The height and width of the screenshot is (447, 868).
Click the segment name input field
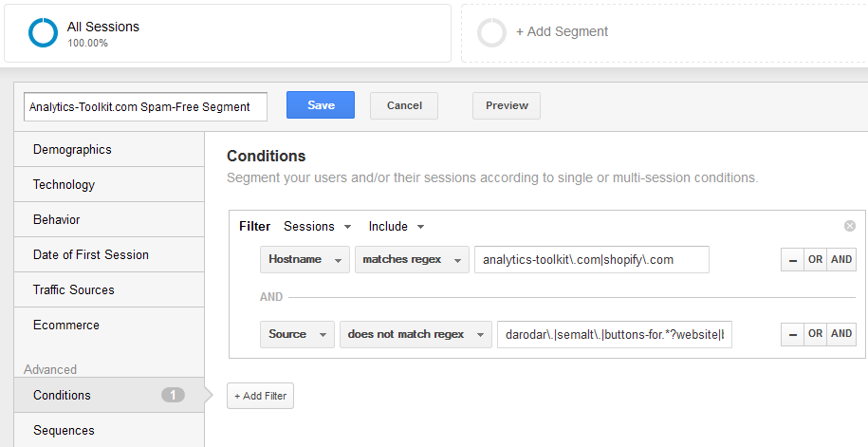coord(145,107)
